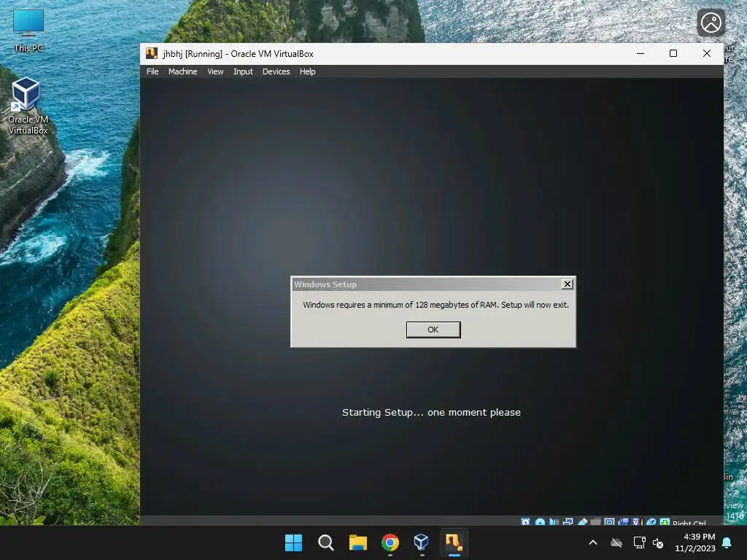Open the Help menu
Image resolution: width=747 pixels, height=560 pixels.
tap(307, 71)
